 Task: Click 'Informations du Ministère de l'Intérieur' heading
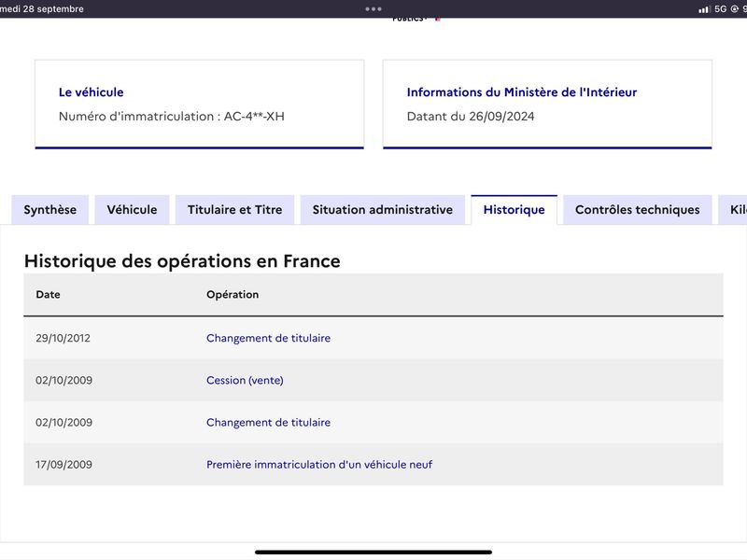tap(522, 91)
